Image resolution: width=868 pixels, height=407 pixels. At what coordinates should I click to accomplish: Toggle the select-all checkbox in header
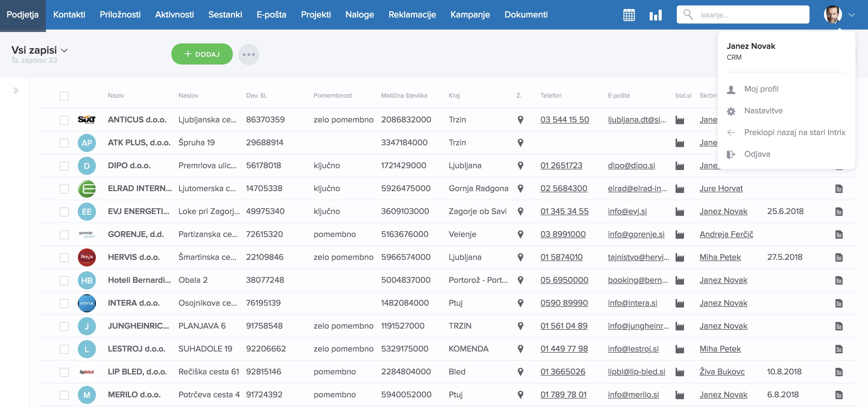click(64, 96)
